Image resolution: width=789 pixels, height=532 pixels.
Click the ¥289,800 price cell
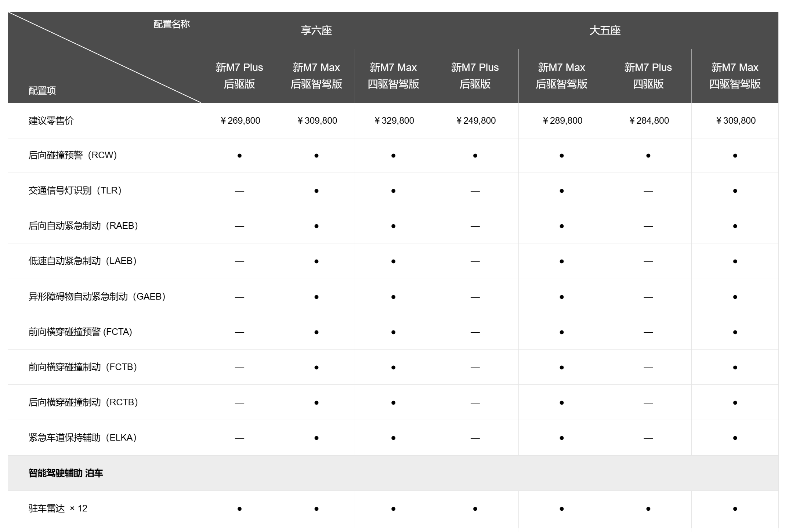coord(562,121)
